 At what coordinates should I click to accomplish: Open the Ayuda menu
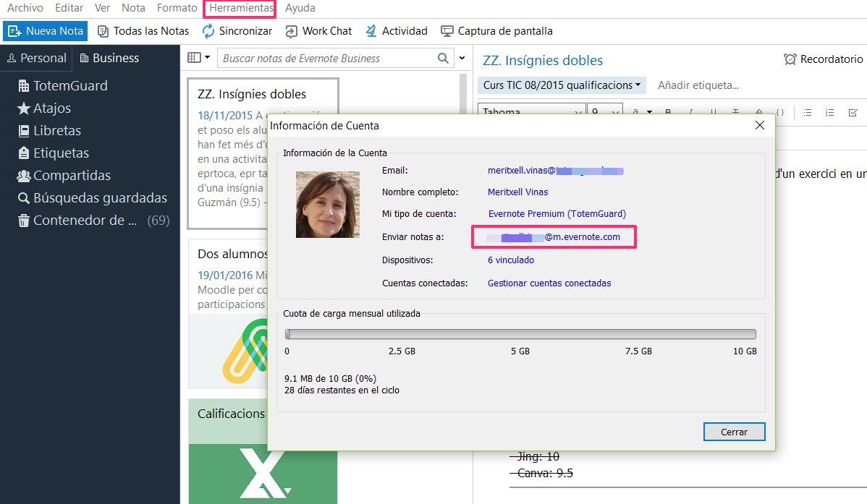coord(300,8)
